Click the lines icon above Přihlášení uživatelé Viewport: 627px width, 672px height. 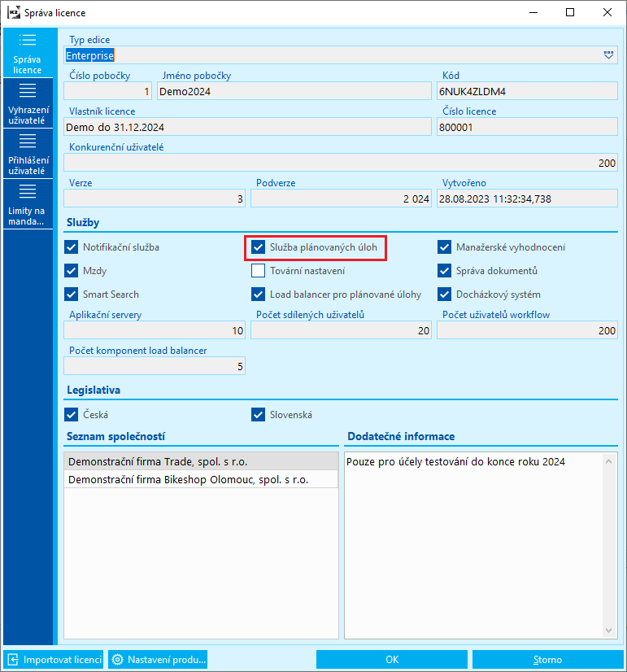pos(28,141)
